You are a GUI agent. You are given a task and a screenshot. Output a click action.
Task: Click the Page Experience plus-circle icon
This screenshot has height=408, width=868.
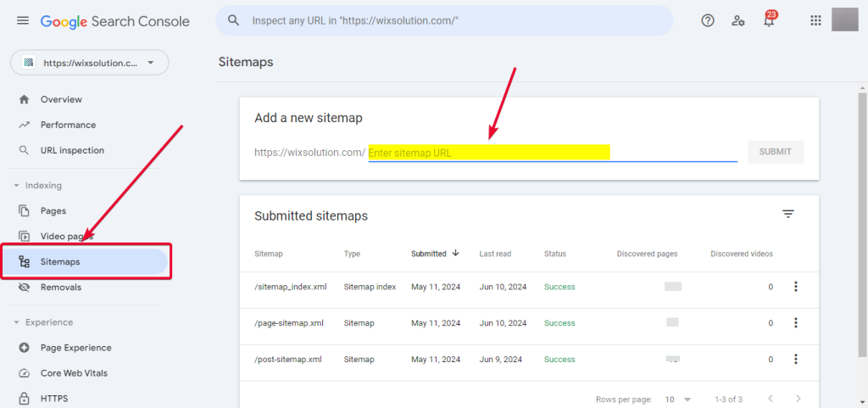[x=24, y=348]
